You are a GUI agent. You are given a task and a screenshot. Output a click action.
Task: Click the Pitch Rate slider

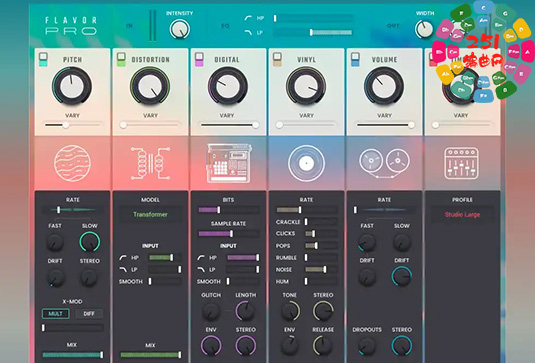[x=72, y=209]
